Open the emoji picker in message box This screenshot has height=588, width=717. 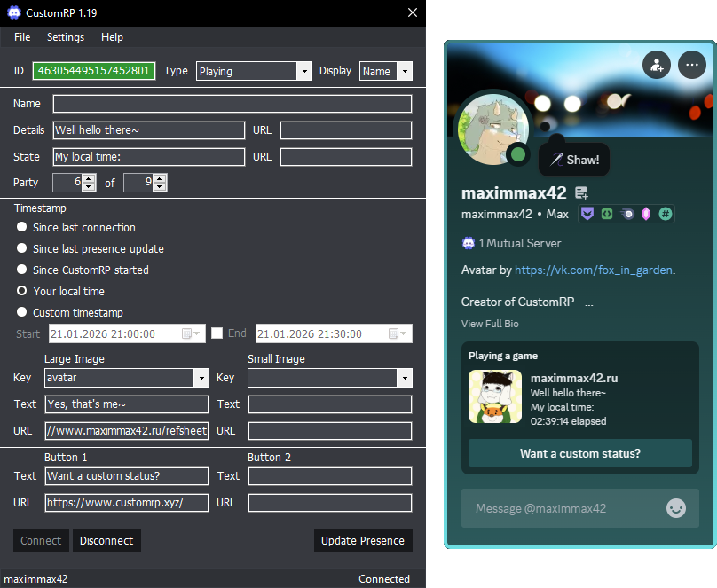tap(676, 508)
